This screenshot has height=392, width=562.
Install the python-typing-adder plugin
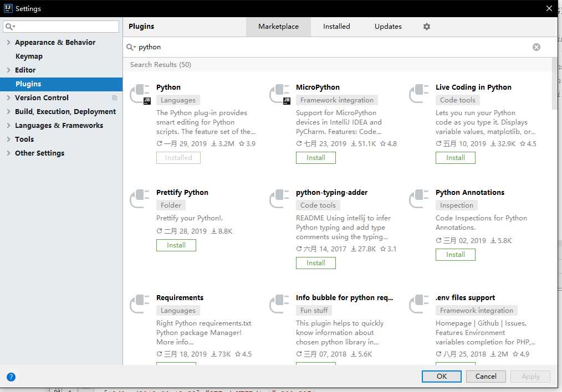[x=316, y=263]
